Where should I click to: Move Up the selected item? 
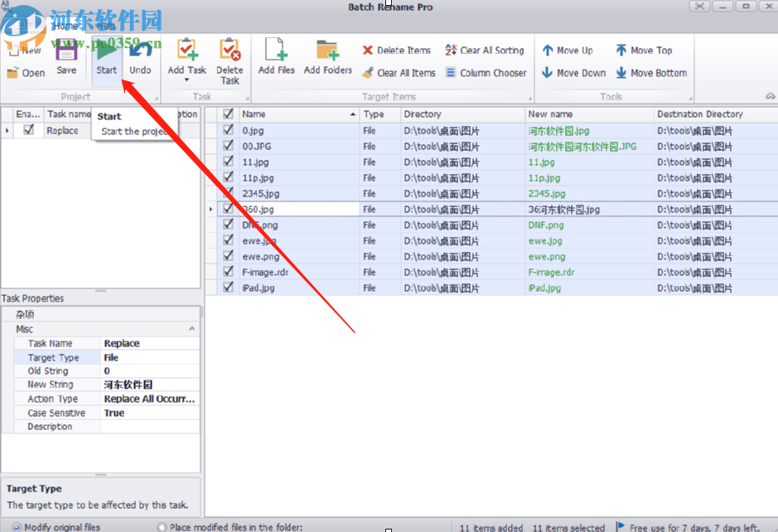pyautogui.click(x=567, y=50)
